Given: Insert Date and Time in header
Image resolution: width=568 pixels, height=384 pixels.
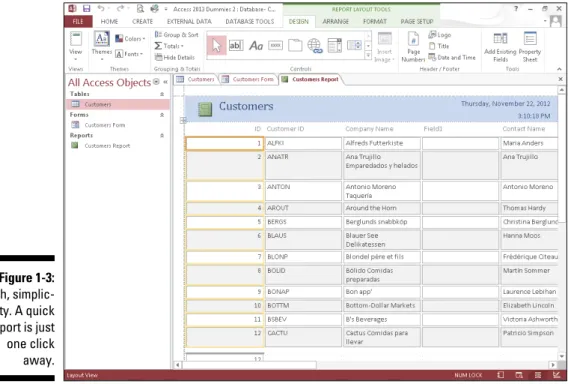Looking at the screenshot, I should point(452,57).
